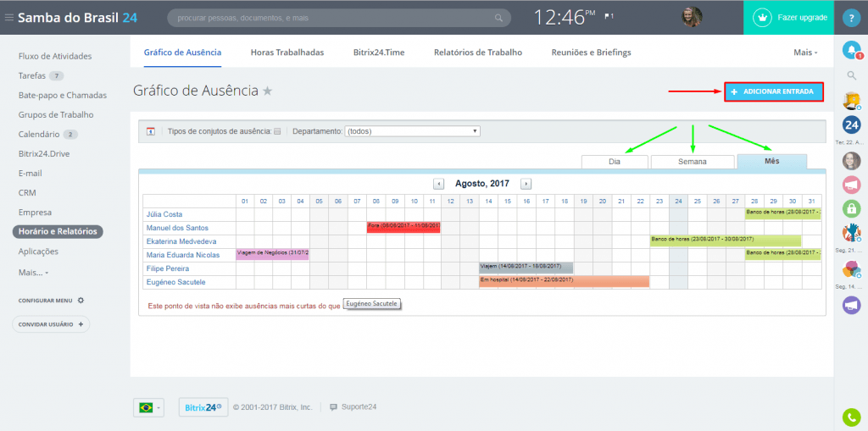Open Relatórios de Trabalho tab
868x431 pixels.
(478, 52)
